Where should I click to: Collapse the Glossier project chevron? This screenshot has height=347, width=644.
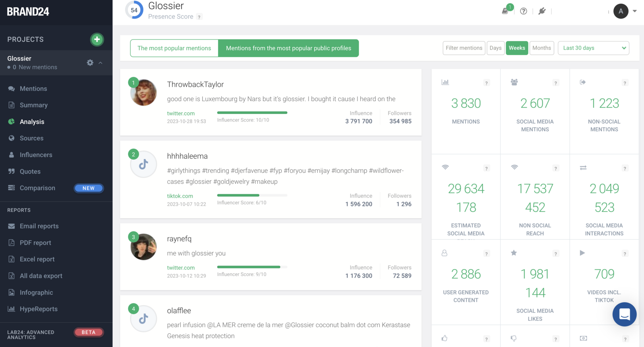[x=101, y=63]
